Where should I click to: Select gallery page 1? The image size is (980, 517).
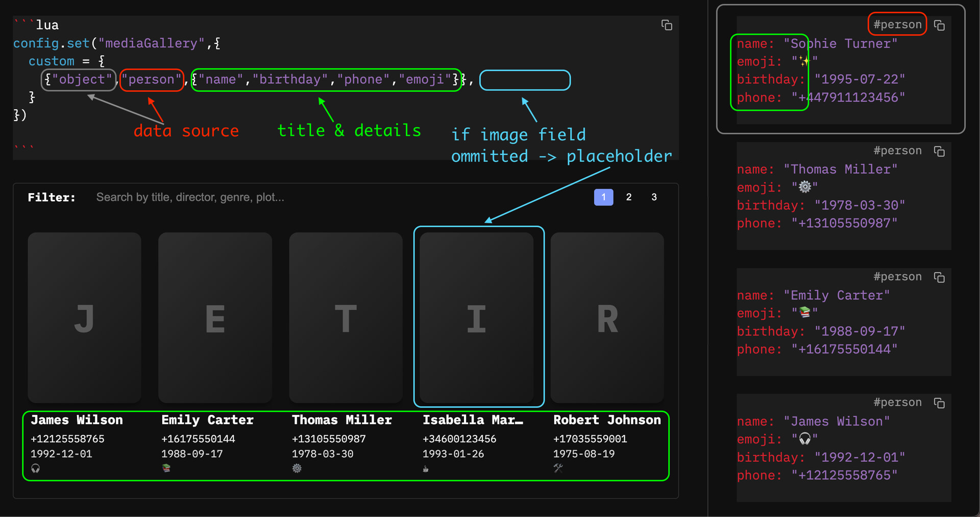603,197
